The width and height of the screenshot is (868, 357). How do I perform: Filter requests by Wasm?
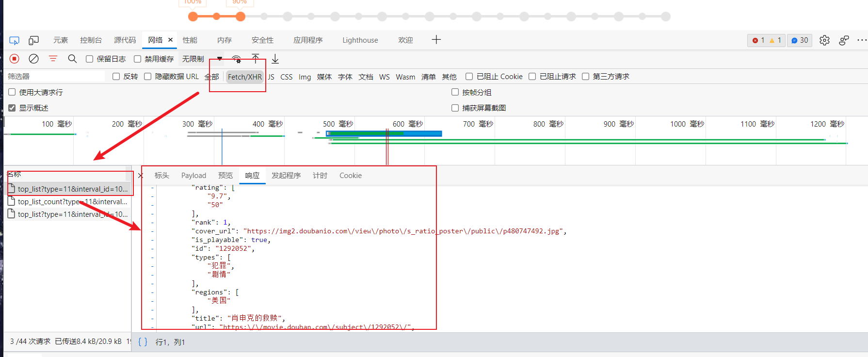coord(405,77)
